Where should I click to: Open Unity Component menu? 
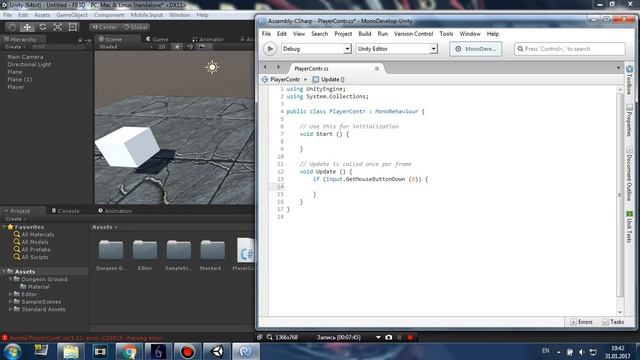coord(109,15)
